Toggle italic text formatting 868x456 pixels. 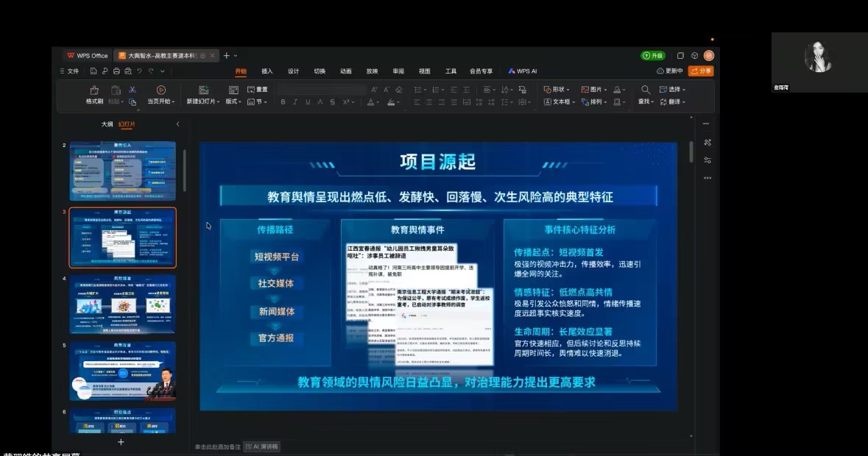pos(295,102)
